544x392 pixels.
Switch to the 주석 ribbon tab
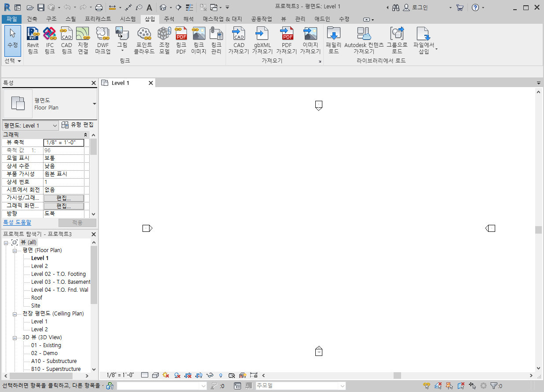[x=169, y=19]
